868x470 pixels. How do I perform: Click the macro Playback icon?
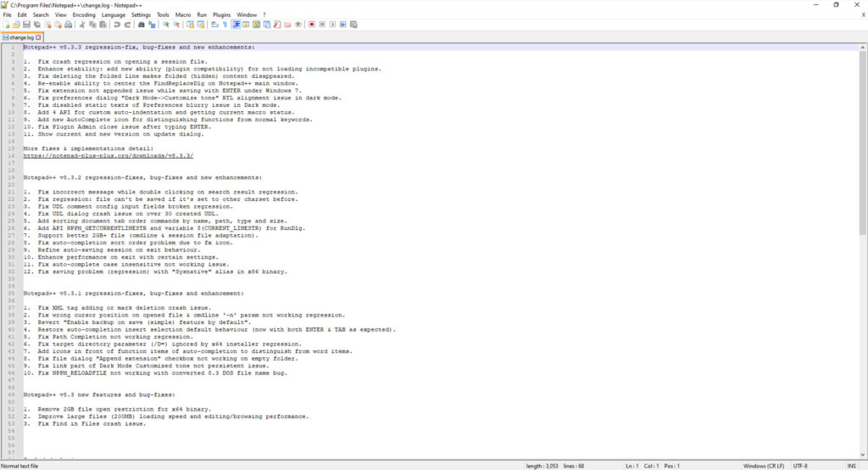[x=332, y=25]
